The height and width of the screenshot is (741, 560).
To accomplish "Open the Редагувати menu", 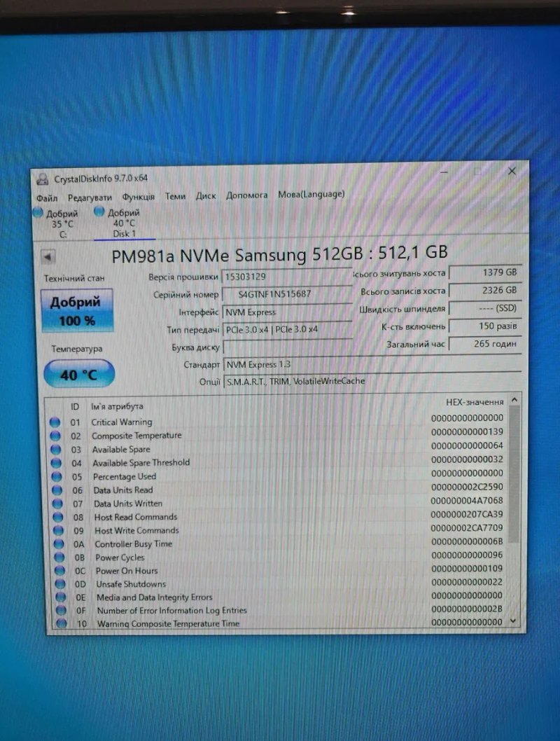I will click(90, 198).
